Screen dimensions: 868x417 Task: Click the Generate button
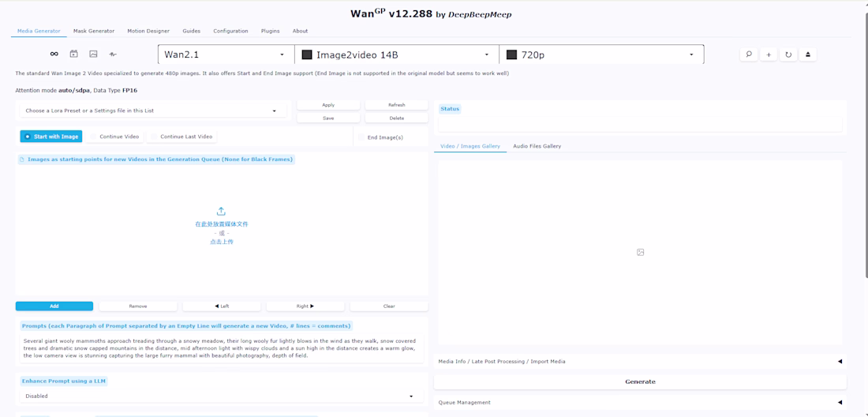(x=640, y=381)
